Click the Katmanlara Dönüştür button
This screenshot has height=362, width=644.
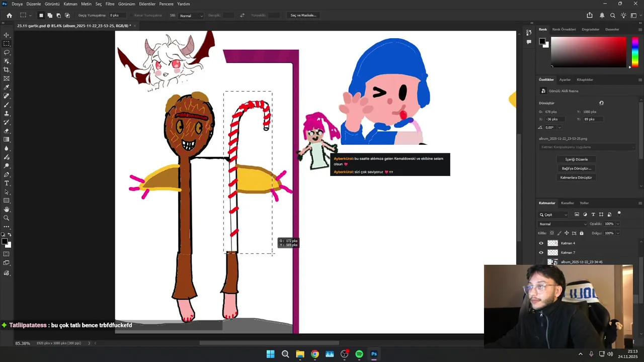tap(576, 177)
